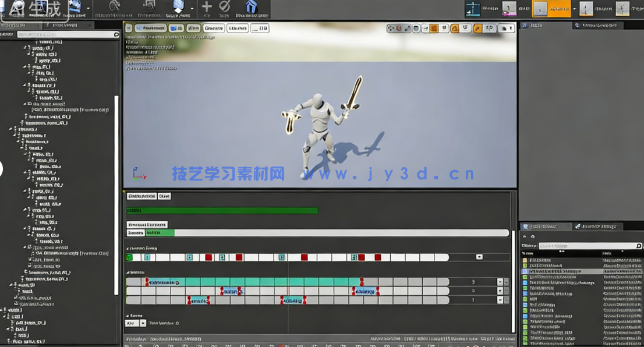The image size is (644, 347).
Task: Open the first track's options button after number 3
Action: 499,282
